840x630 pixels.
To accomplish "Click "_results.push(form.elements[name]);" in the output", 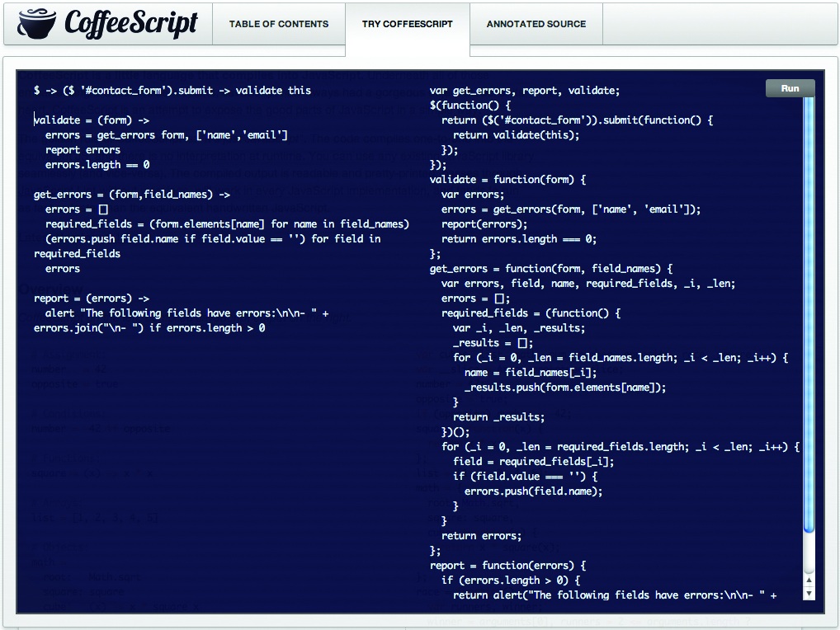I will point(565,388).
